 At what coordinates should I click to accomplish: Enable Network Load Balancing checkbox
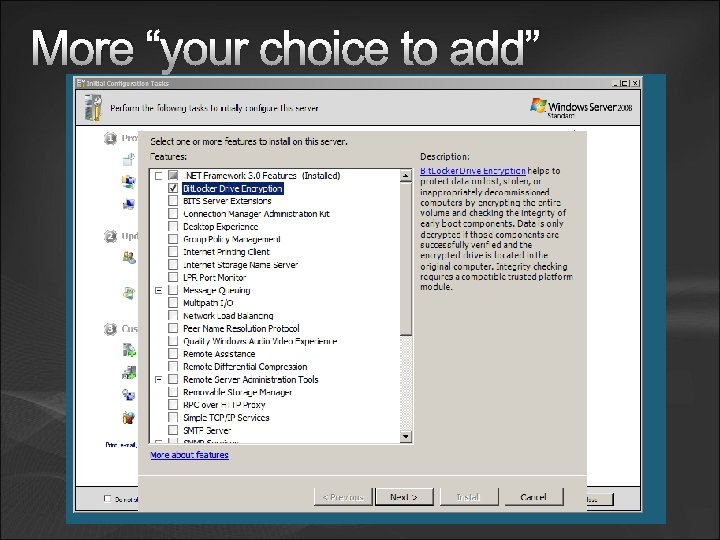click(x=173, y=315)
